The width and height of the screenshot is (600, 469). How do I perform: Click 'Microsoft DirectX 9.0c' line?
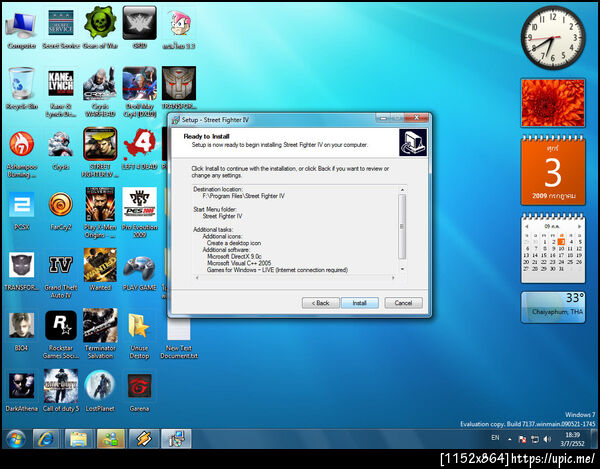[234, 256]
